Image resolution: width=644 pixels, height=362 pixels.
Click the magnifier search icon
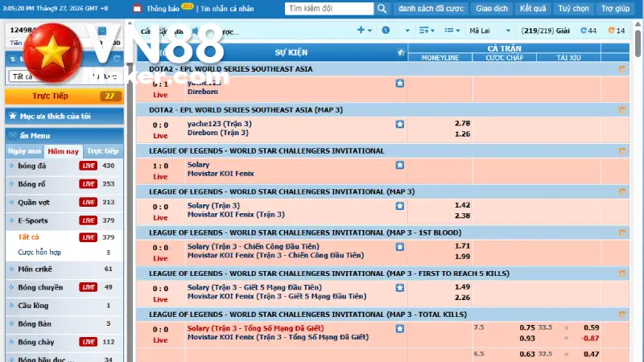click(x=382, y=9)
